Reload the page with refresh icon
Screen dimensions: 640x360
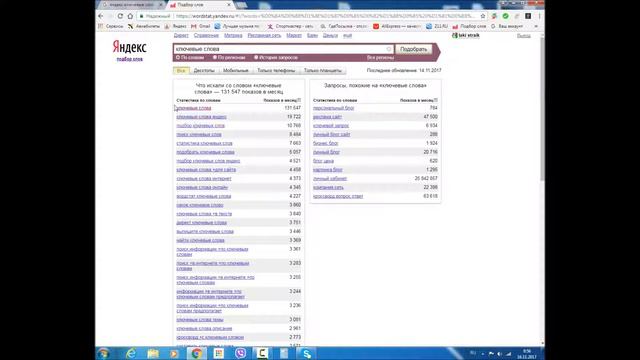(120, 16)
